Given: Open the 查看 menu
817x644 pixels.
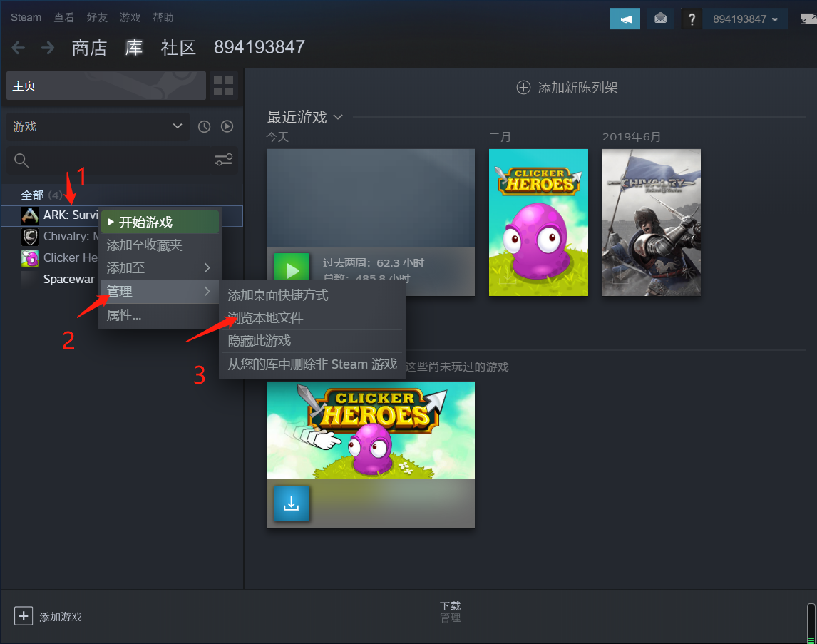Looking at the screenshot, I should [64, 18].
